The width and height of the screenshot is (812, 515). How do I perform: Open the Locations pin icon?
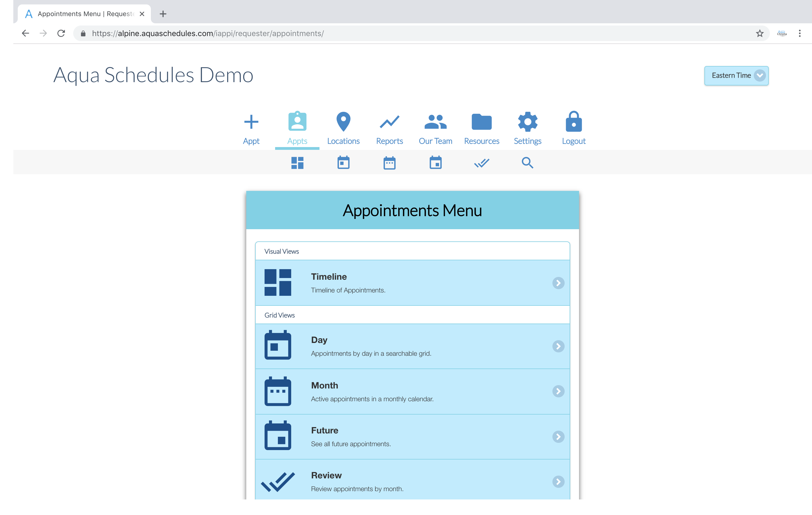pyautogui.click(x=343, y=122)
